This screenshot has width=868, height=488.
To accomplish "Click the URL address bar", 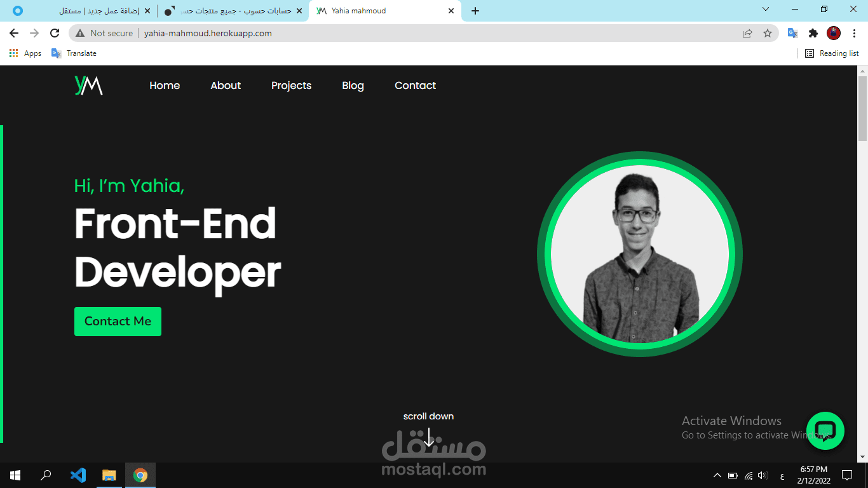I will 423,33.
